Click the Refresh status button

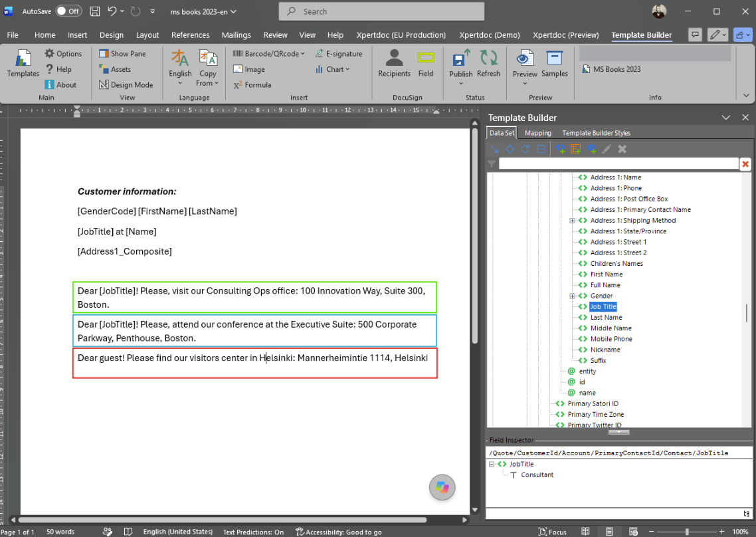488,63
